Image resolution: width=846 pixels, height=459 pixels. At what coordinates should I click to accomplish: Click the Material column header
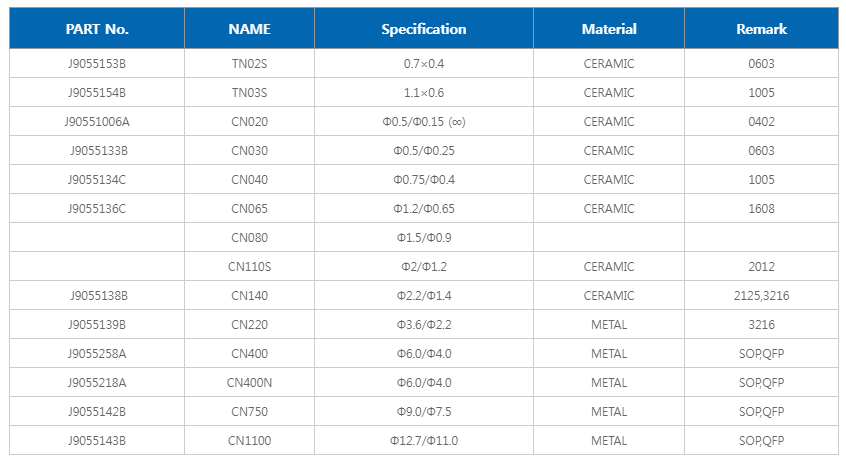(x=609, y=29)
